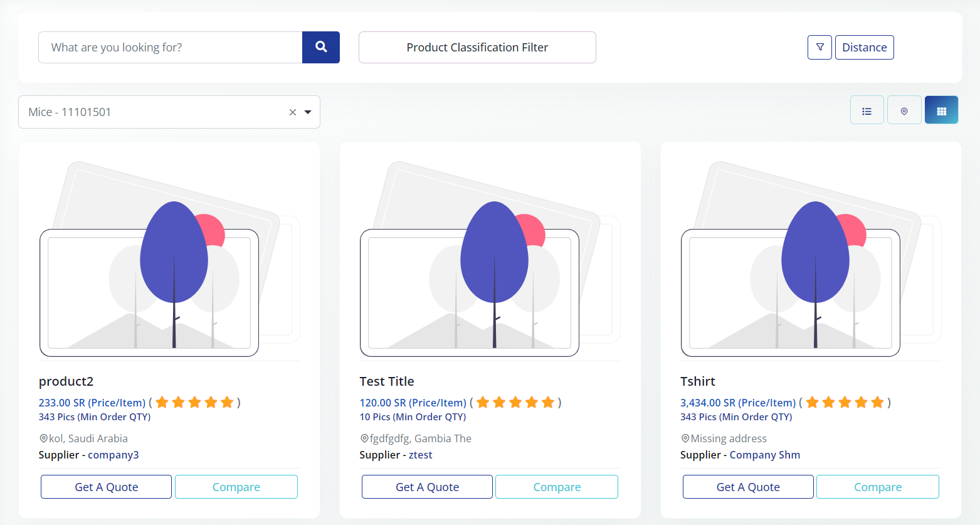Open supplier ztest link
This screenshot has height=525, width=980.
pos(421,455)
